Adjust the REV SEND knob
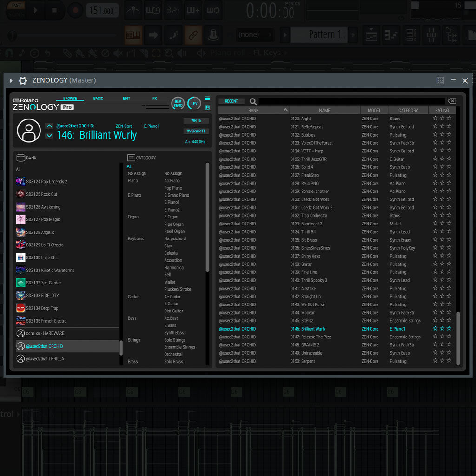Screen dimensions: 476x476 [x=178, y=104]
